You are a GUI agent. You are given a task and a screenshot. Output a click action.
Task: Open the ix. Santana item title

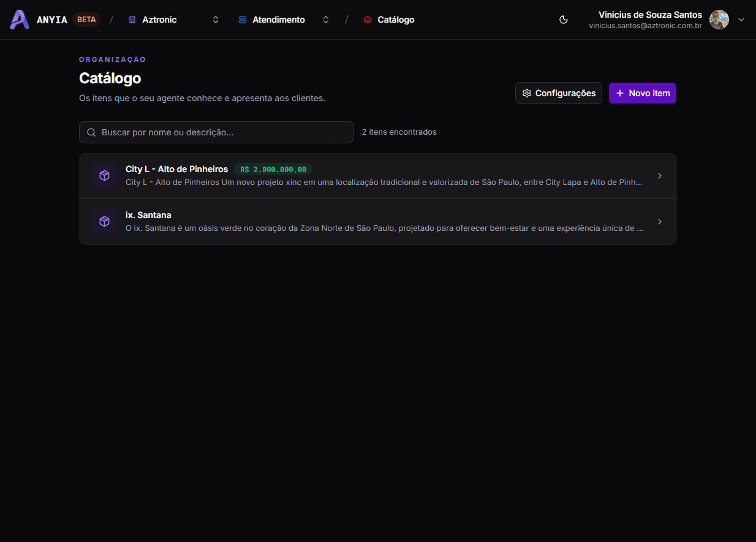pos(148,215)
